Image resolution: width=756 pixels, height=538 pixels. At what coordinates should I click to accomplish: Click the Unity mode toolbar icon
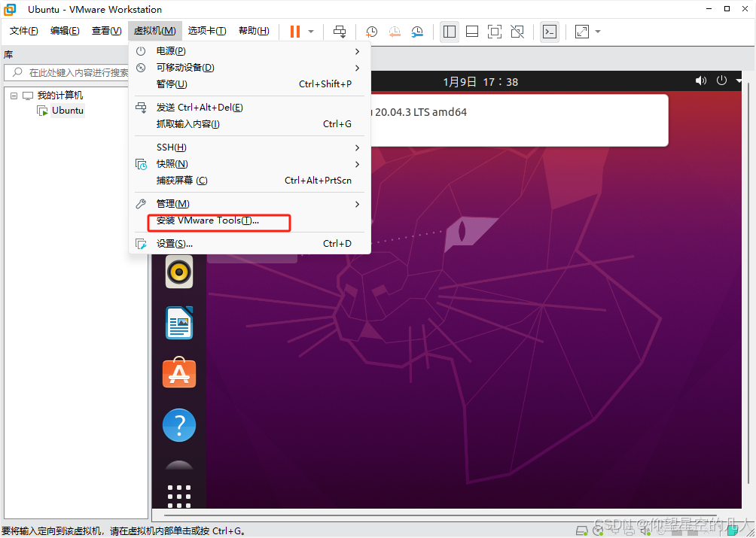(x=517, y=32)
